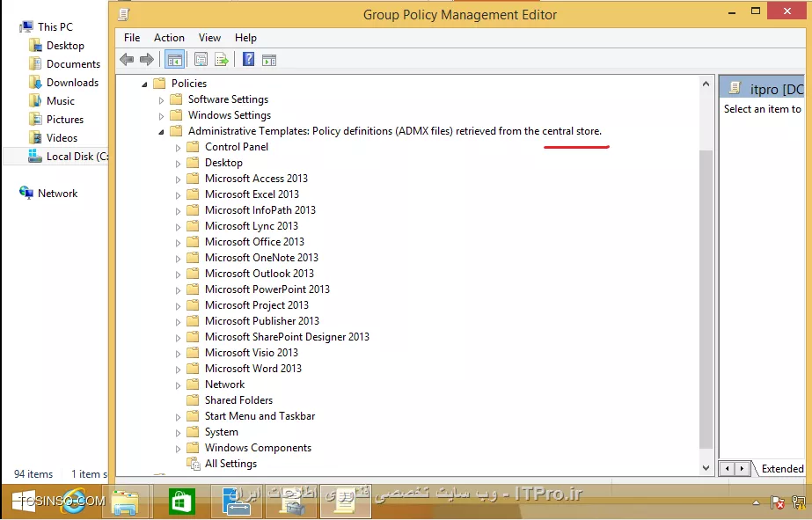Click the left scroll arrow beside the Extended tab
Viewport: 812px width, 520px height.
coord(728,469)
